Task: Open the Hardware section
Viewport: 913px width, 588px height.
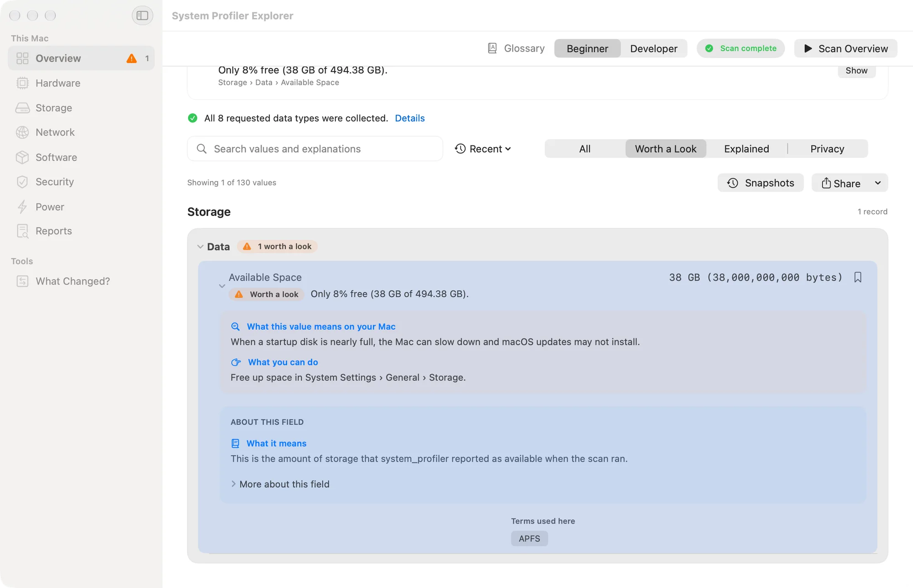Action: click(x=81, y=83)
